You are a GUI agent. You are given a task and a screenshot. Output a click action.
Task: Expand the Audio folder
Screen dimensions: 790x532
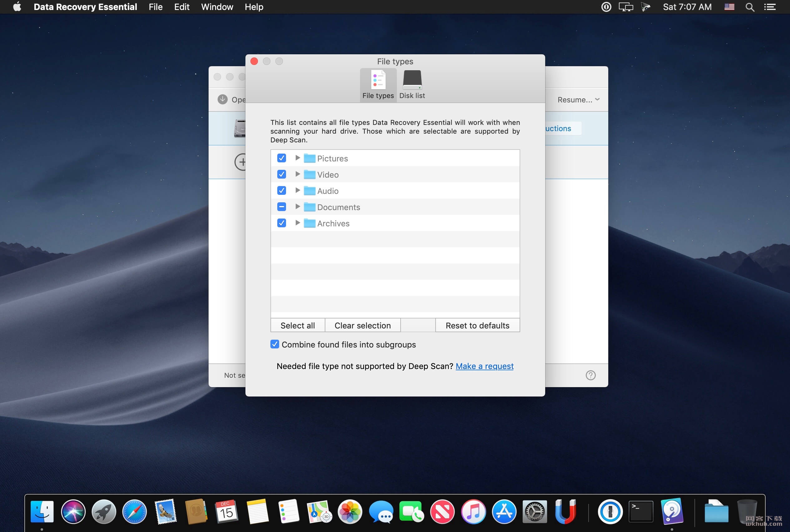(x=298, y=191)
